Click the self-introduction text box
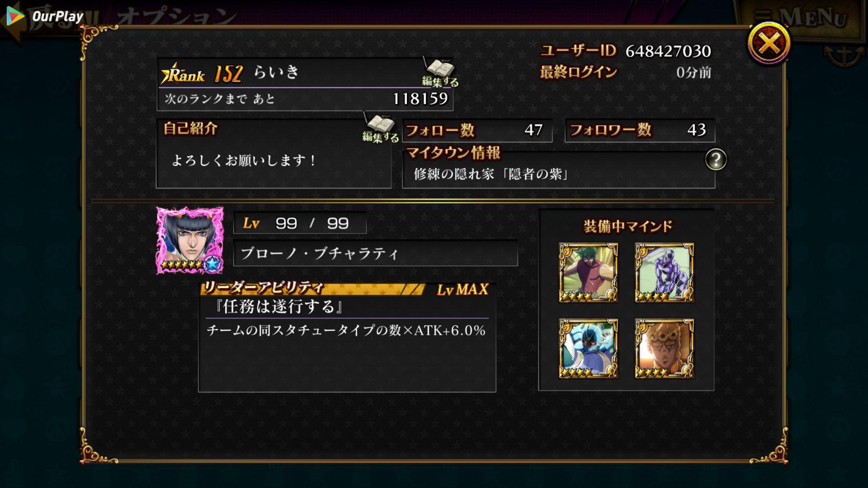Viewport: 868px width, 488px height. pos(274,154)
